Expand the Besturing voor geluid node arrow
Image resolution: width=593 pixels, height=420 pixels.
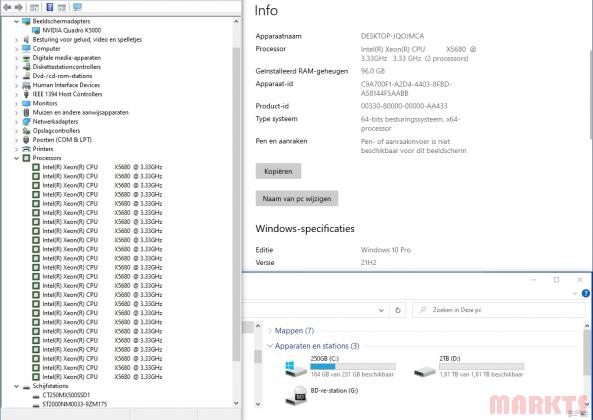click(x=16, y=40)
